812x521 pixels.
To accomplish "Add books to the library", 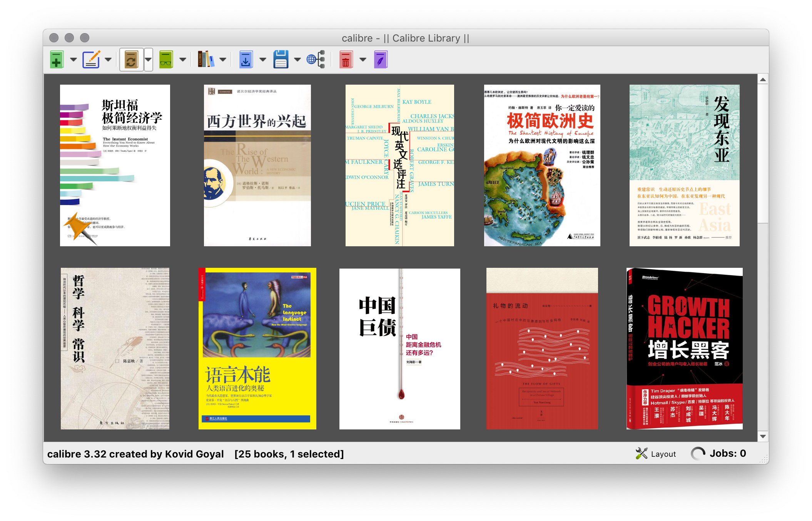I will pos(57,59).
